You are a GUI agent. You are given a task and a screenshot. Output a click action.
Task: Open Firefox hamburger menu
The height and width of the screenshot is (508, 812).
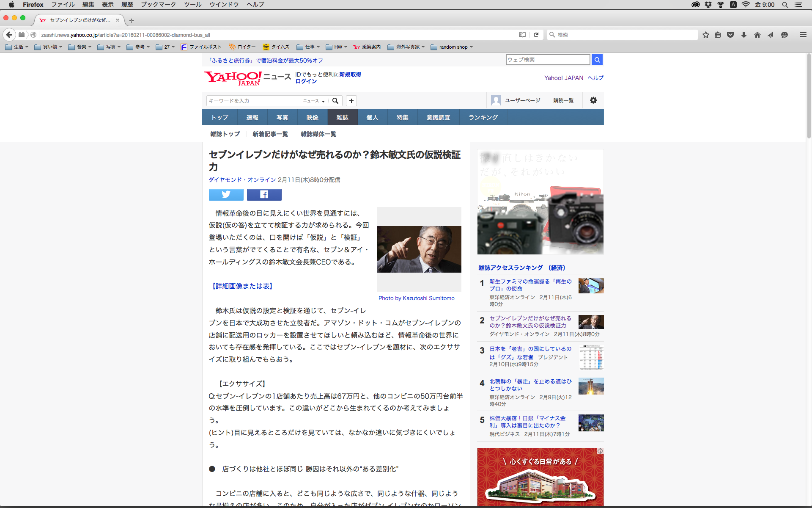(803, 35)
